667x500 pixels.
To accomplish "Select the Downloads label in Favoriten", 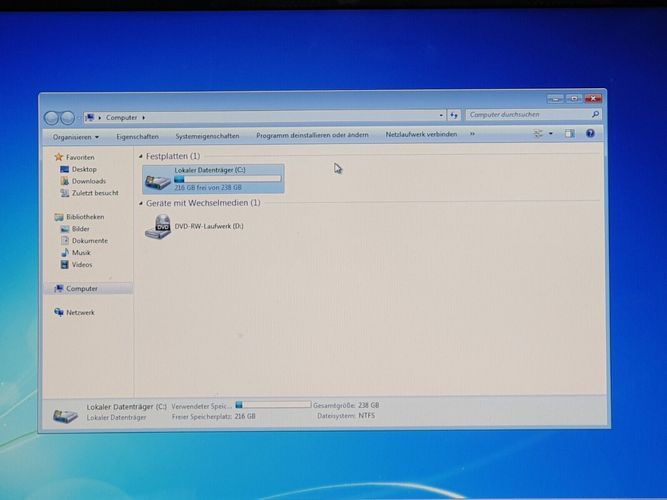I will [x=89, y=181].
